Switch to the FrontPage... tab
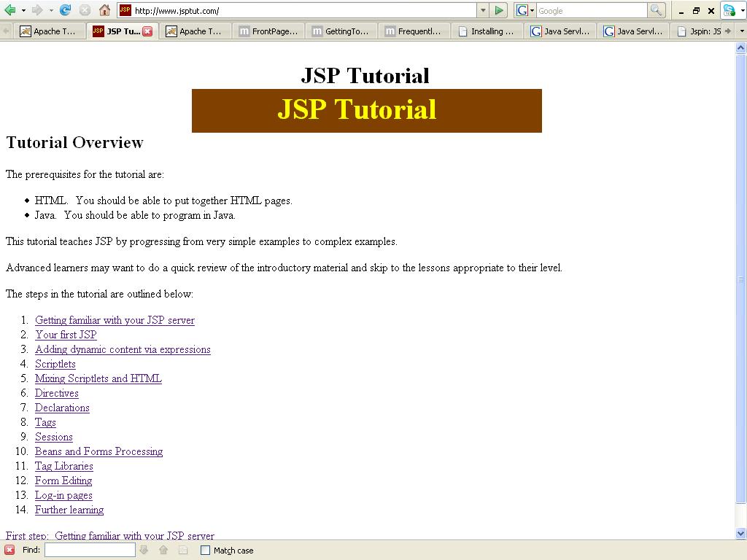Viewport: 747px width, 560px height. tap(268, 31)
